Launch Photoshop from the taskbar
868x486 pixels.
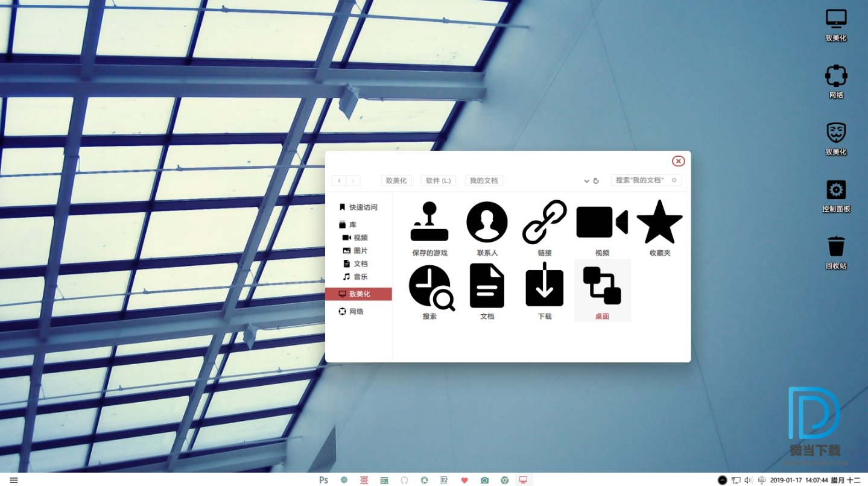324,480
